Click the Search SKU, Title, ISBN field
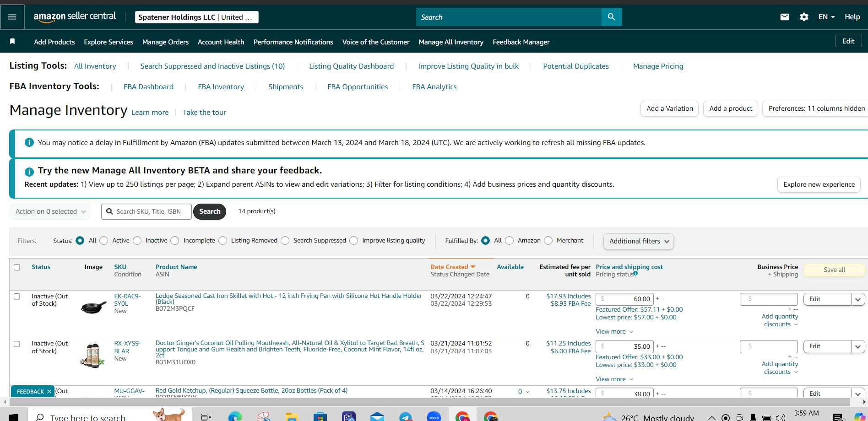Image resolution: width=868 pixels, height=421 pixels. pyautogui.click(x=146, y=211)
